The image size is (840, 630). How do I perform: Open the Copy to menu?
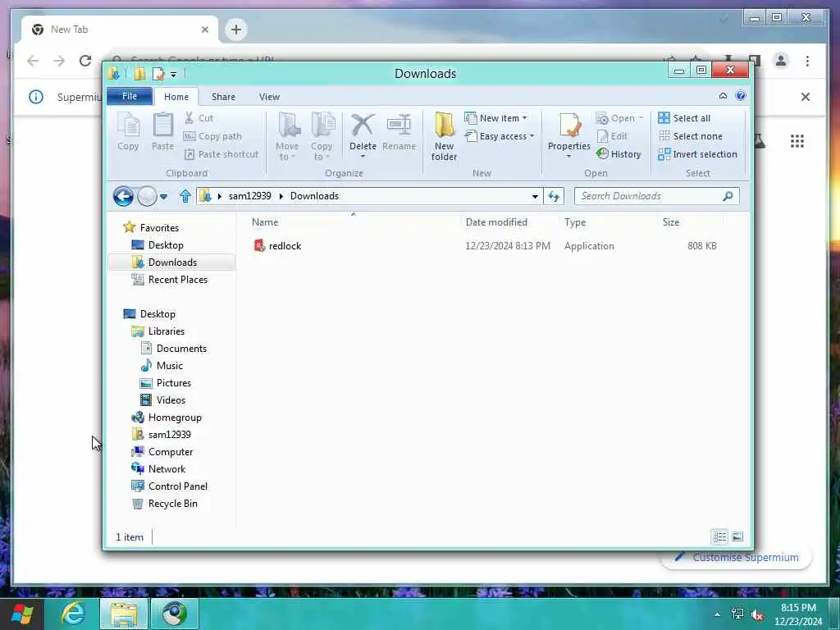pos(322,137)
